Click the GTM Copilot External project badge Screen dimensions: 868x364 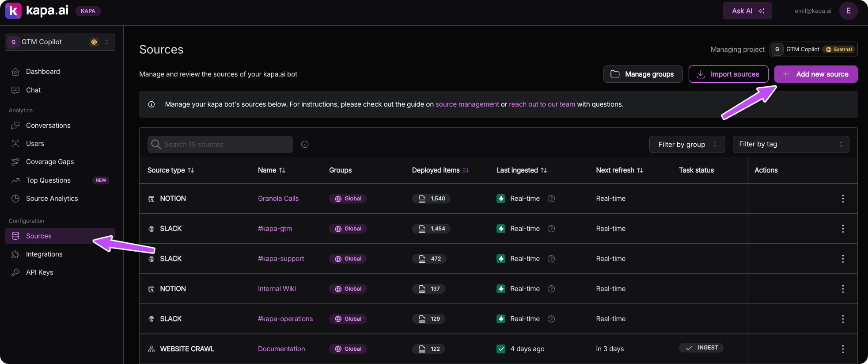point(813,50)
